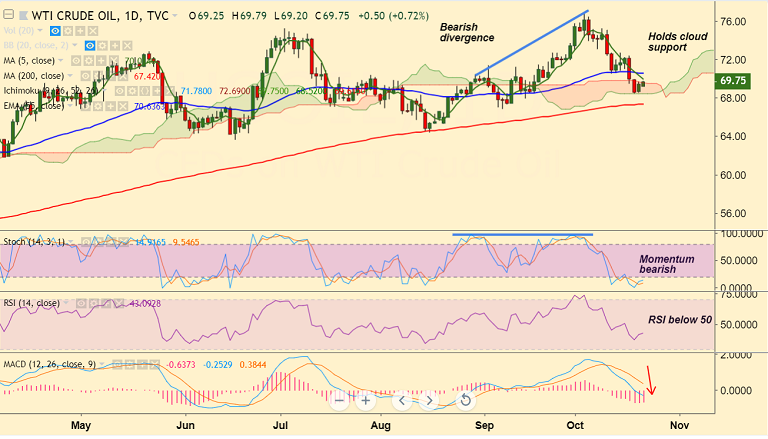Image resolution: width=768 pixels, height=439 pixels.
Task: Click the plus icon for Vol (20)
Action: pyautogui.click(x=80, y=31)
